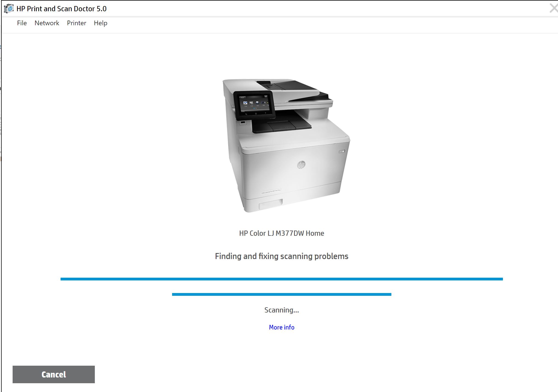Click the HP Color LJ M377DW Home label
Image resolution: width=558 pixels, height=392 pixels.
281,233
